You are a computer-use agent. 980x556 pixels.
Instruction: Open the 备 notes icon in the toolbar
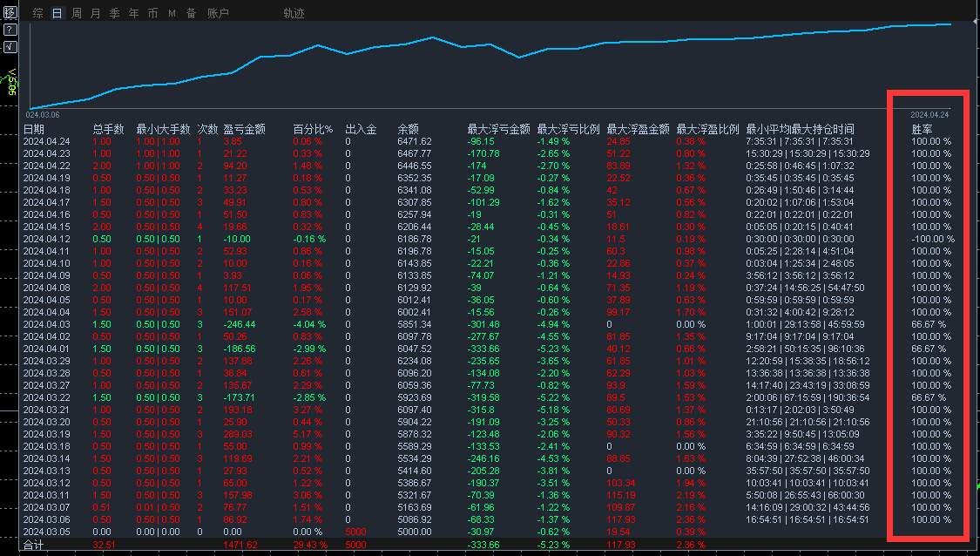191,13
